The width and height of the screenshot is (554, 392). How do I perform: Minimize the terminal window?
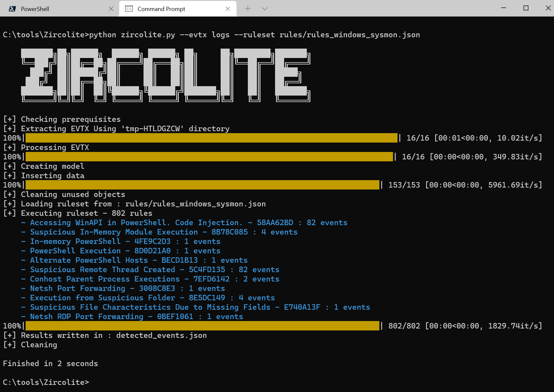coord(503,8)
